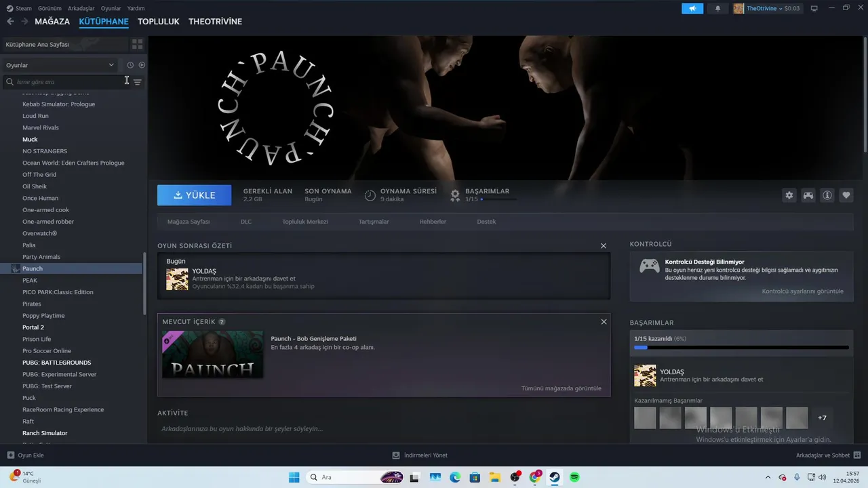868x488 pixels.
Task: Open the notifications bell
Action: pos(717,8)
